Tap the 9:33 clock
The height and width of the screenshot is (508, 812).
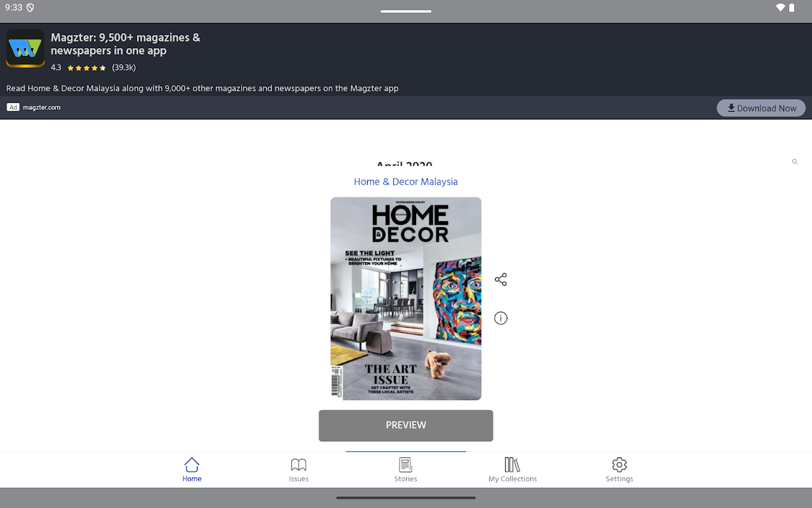(13, 8)
